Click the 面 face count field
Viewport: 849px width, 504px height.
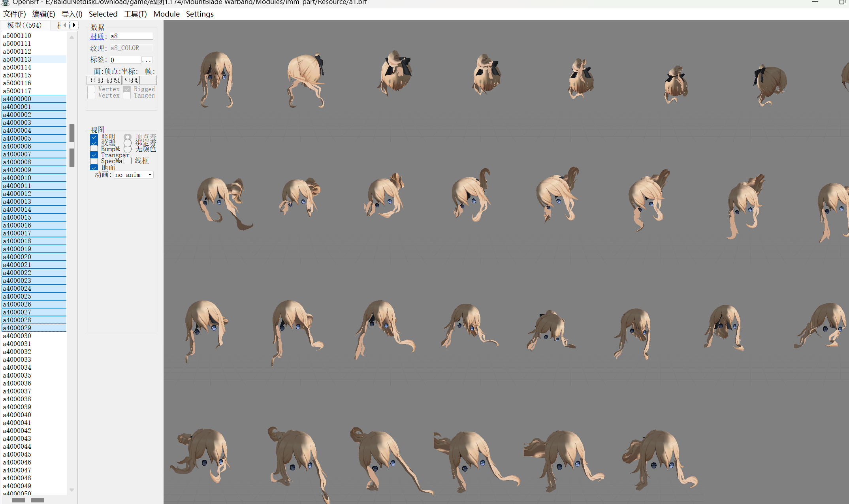click(x=95, y=80)
